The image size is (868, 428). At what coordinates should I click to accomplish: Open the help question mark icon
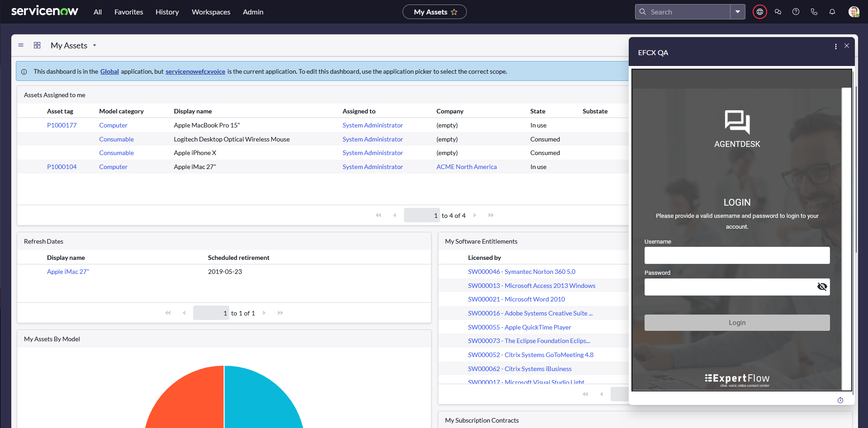tap(796, 12)
